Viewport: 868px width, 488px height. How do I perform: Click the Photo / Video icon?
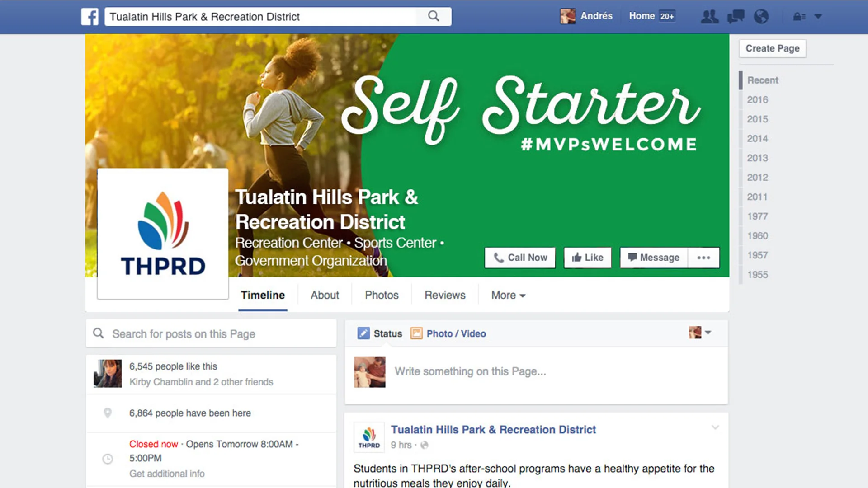[x=416, y=333]
